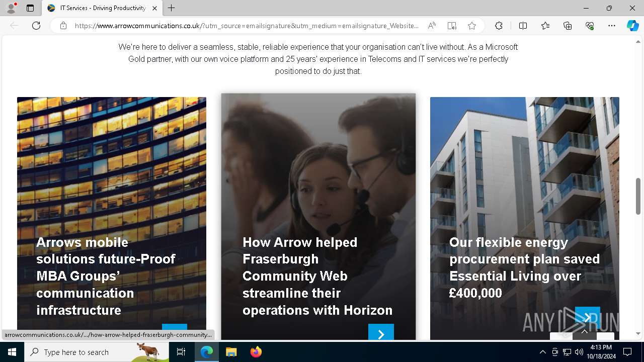Open the volume control tray icon
The image size is (644, 362).
tap(579, 352)
